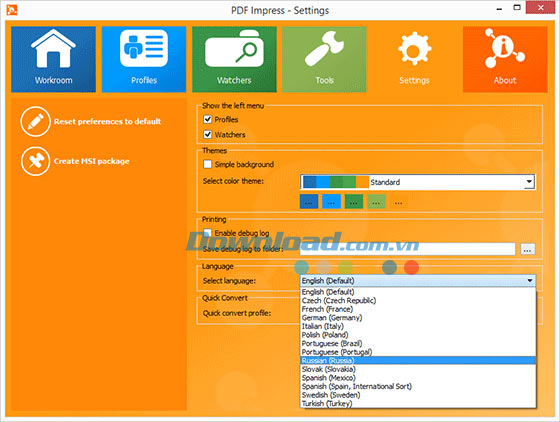Choose Slovak (Slovakia) language
The image size is (560, 422).
418,369
